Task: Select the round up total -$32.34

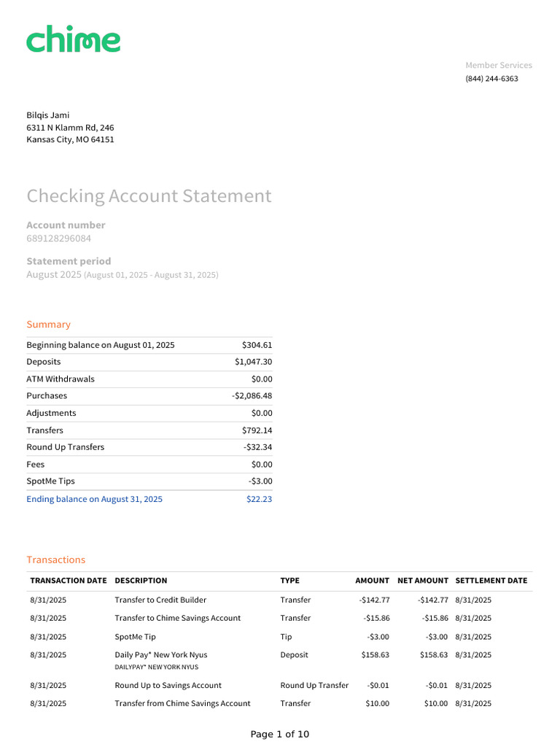Action: (257, 447)
